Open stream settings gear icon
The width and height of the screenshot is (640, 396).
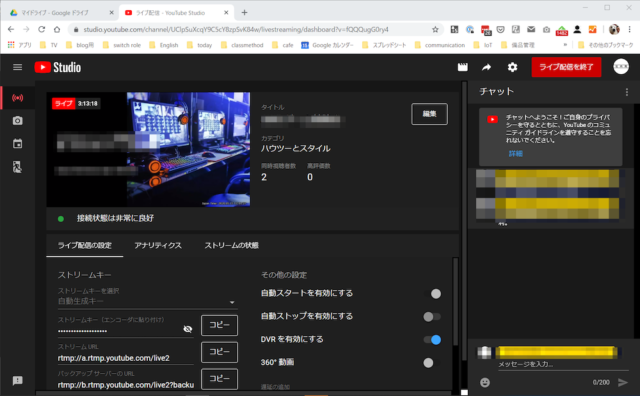[x=512, y=67]
